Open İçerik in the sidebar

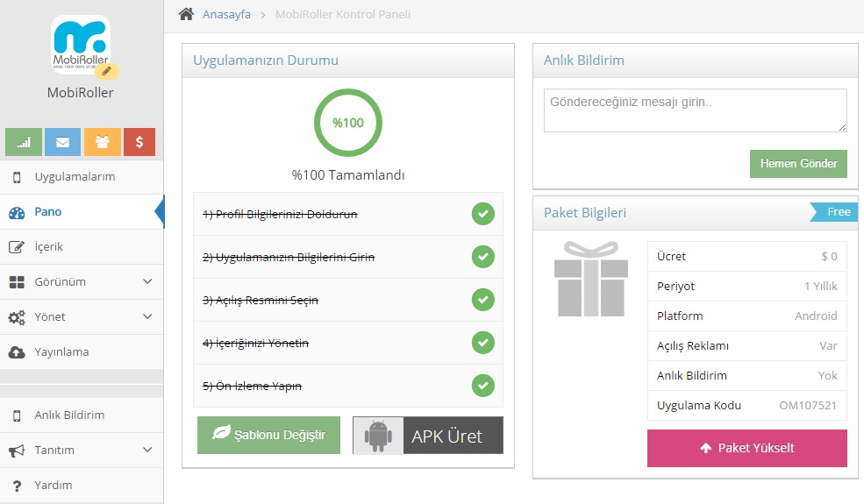(82, 247)
